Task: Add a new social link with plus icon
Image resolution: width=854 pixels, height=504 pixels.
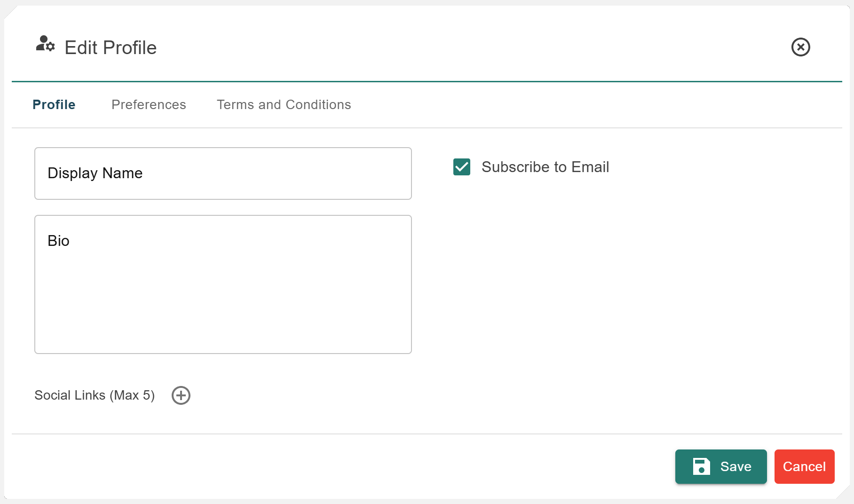Action: click(181, 395)
